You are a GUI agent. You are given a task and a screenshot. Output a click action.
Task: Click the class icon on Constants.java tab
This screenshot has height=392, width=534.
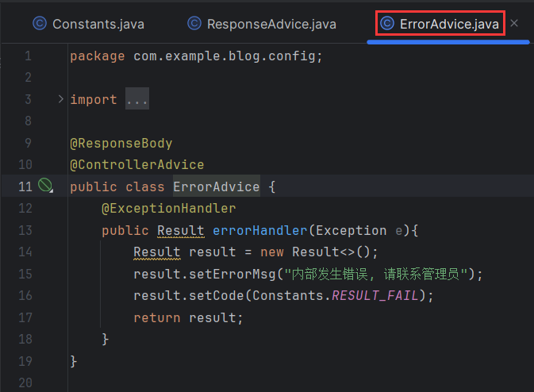(40, 24)
